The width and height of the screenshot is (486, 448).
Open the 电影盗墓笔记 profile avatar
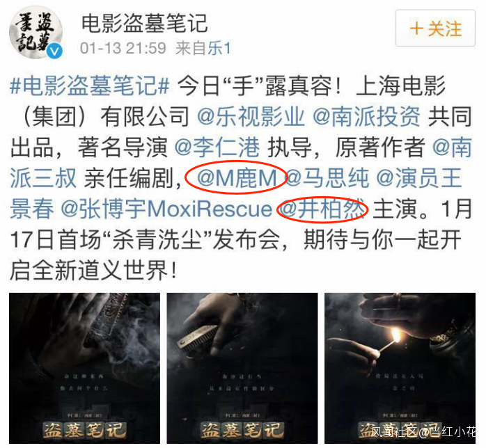36,32
